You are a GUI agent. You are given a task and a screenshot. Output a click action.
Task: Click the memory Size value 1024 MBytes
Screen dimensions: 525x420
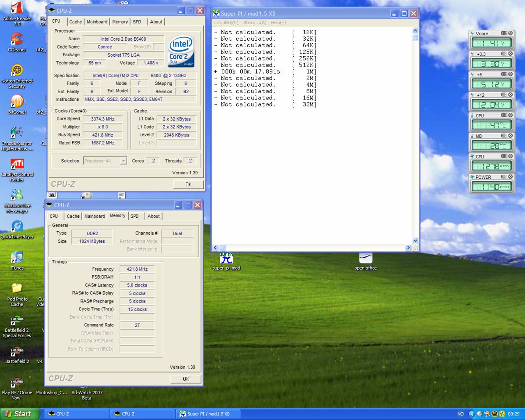92,241
